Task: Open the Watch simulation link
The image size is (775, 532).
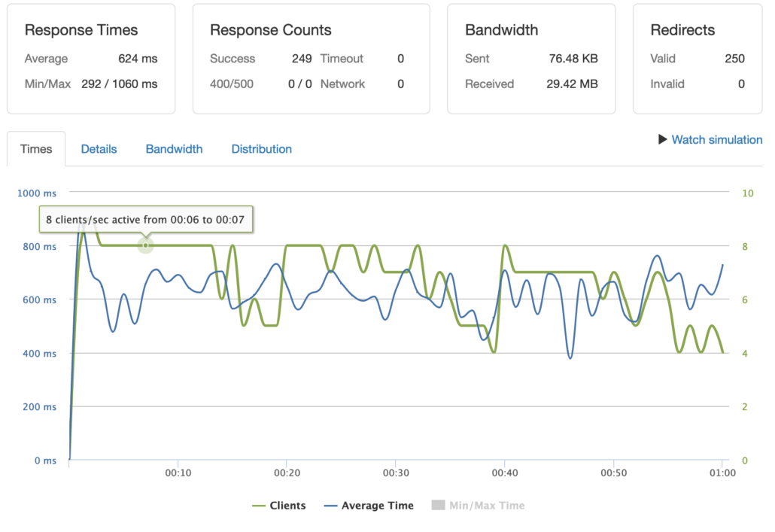Action: (x=716, y=139)
